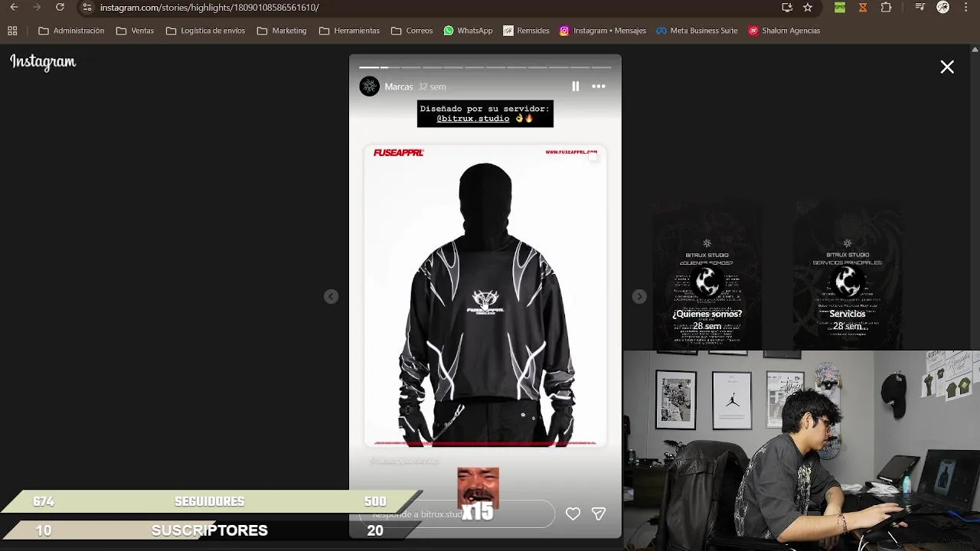Open Meta Business Suite bookmark

click(x=697, y=31)
